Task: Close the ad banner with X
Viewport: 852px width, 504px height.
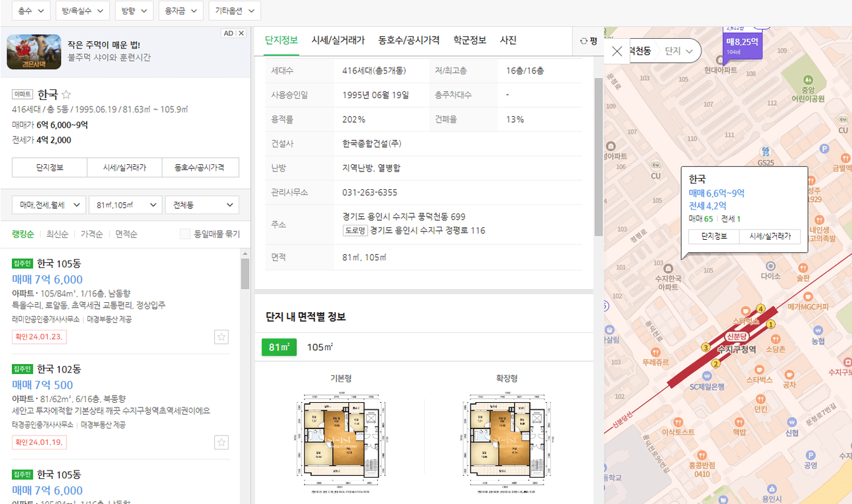Action: (241, 34)
